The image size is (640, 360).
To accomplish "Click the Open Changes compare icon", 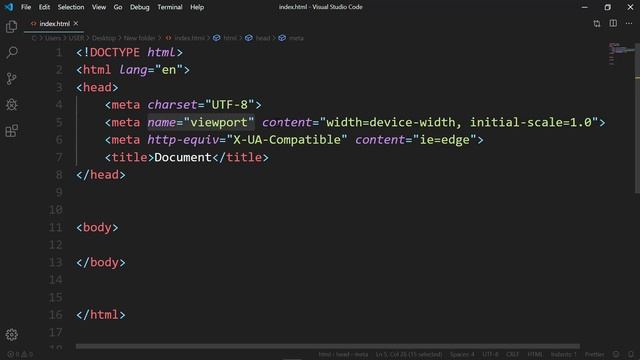I will coord(597,24).
